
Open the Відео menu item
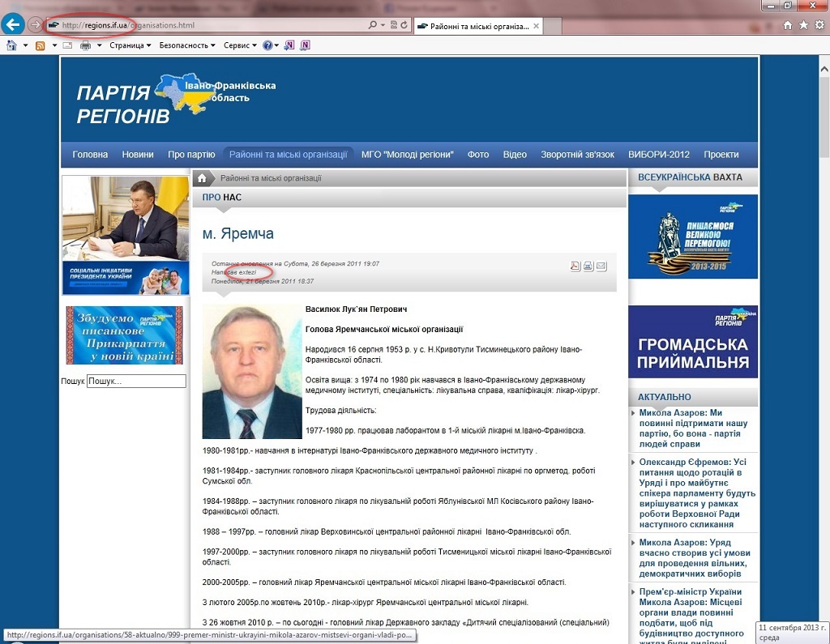click(515, 155)
